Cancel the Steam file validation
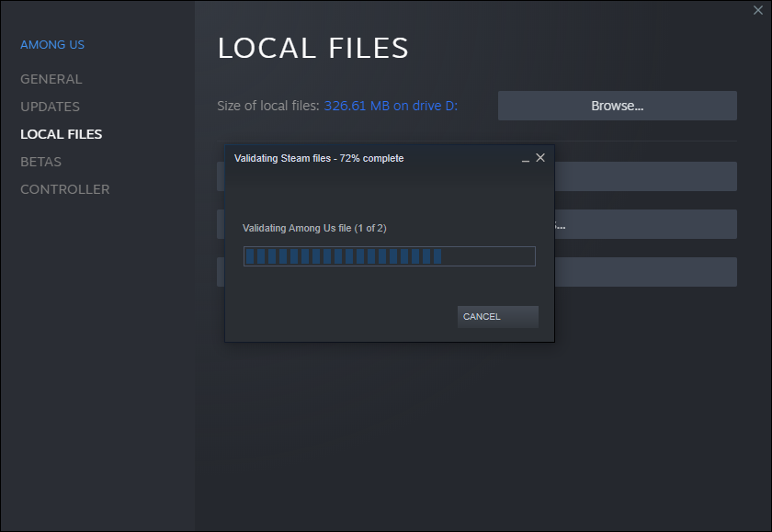This screenshot has height=532, width=772. tap(498, 317)
